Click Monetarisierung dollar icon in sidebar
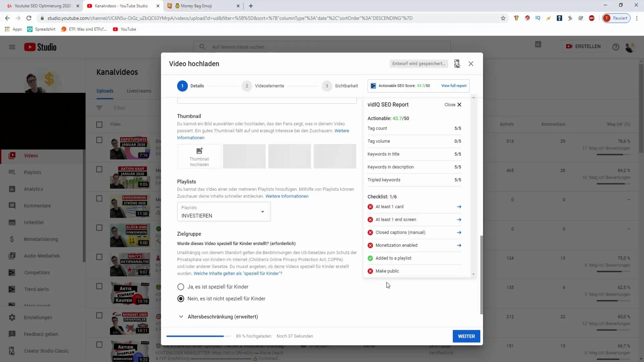 pyautogui.click(x=12, y=239)
